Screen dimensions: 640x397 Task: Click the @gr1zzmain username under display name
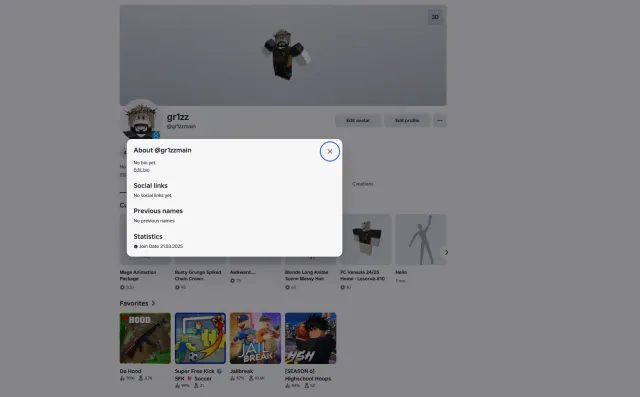coord(181,126)
